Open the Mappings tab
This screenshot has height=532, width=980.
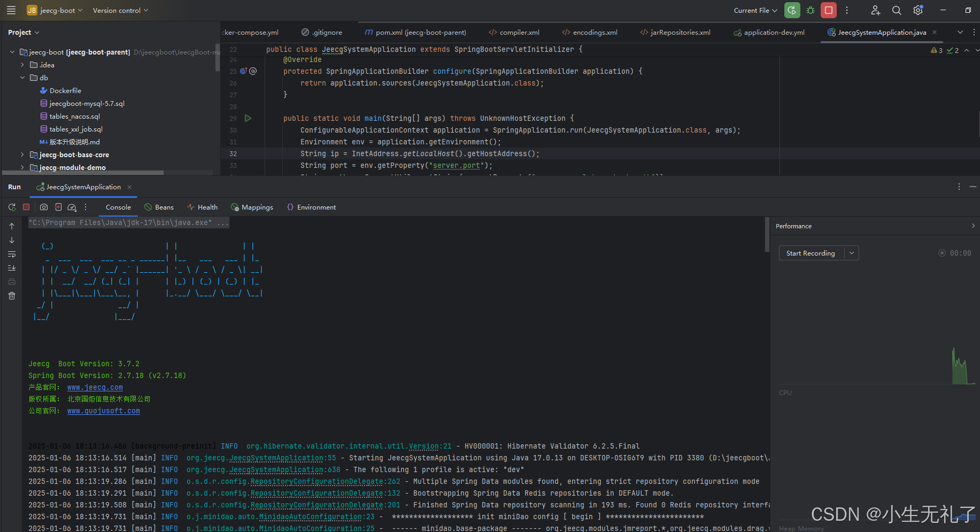[x=252, y=207]
